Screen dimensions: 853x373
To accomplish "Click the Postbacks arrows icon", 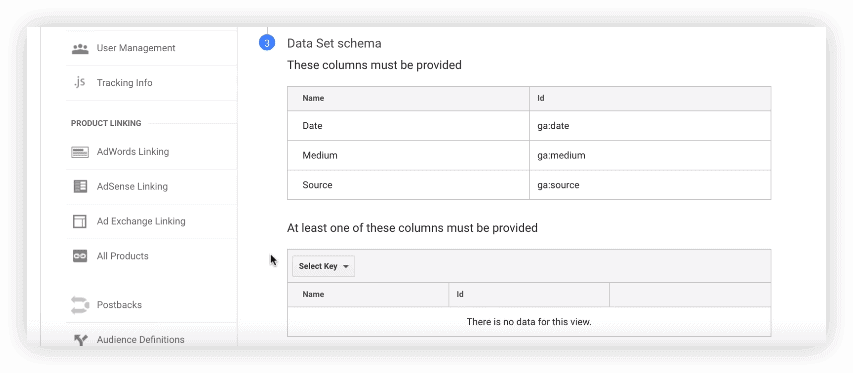I will coord(80,305).
